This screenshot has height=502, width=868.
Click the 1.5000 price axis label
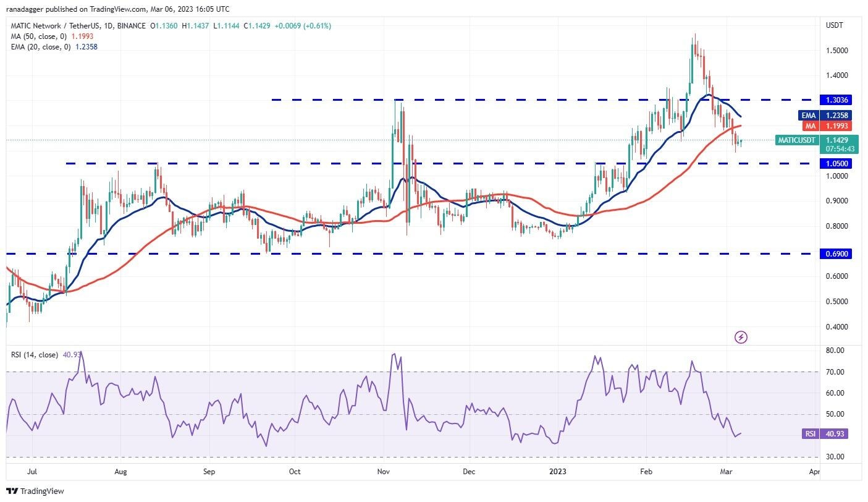point(836,51)
